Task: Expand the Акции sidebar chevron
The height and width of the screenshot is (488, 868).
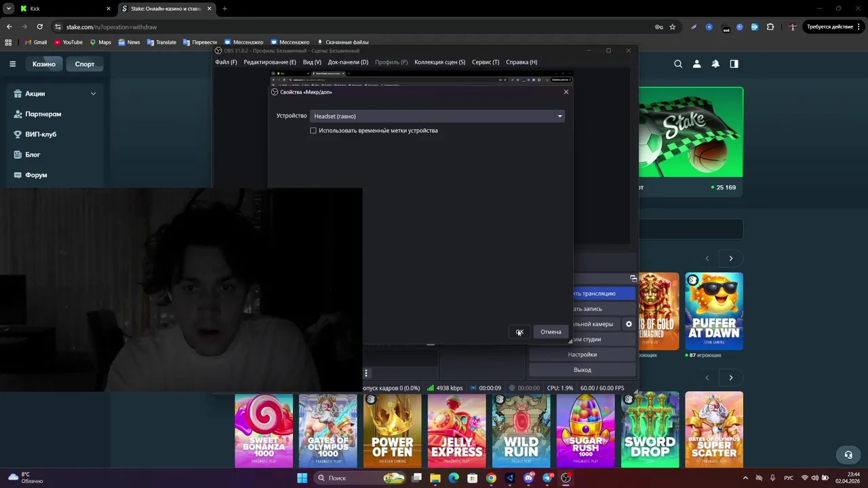Action: coord(94,94)
